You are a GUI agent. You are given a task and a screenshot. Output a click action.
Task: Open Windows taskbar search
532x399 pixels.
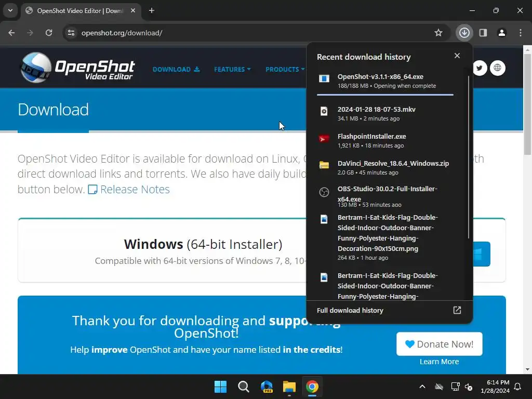coord(244,387)
